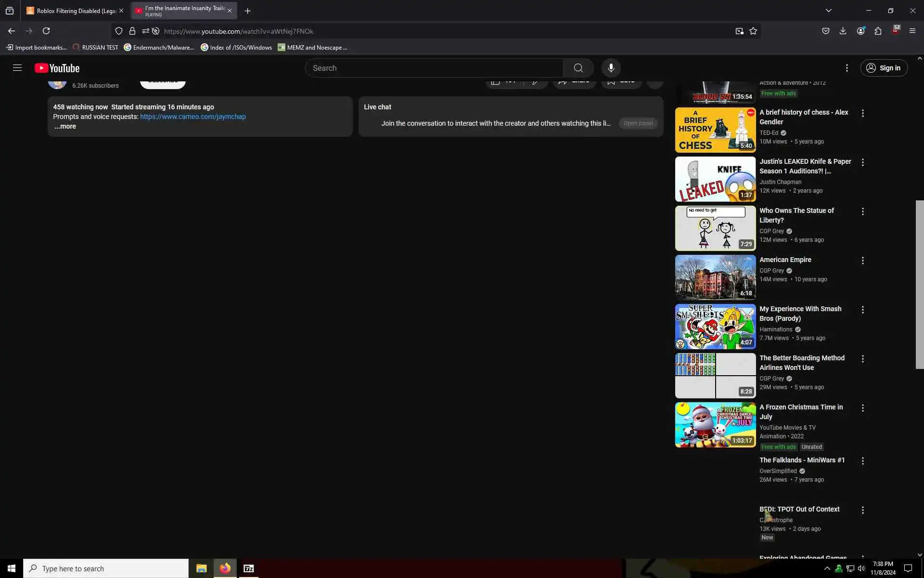Open options for A brief history of chess
924x578 pixels.
pyautogui.click(x=862, y=113)
